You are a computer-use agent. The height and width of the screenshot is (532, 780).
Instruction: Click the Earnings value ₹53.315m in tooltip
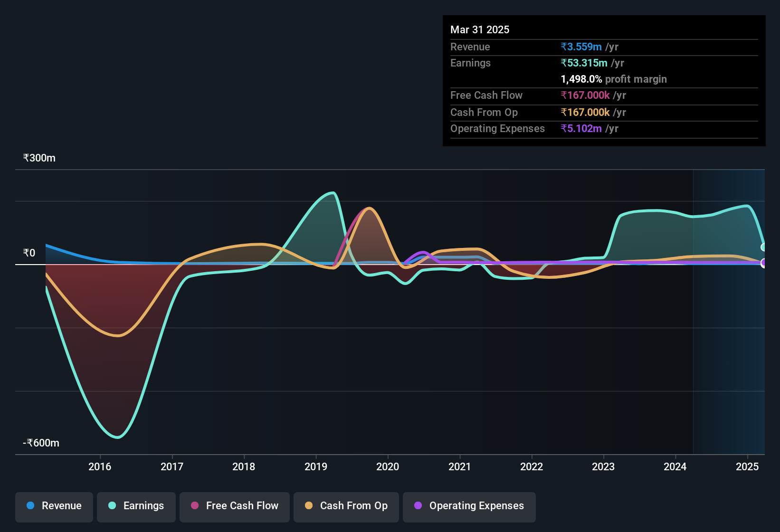pyautogui.click(x=584, y=63)
